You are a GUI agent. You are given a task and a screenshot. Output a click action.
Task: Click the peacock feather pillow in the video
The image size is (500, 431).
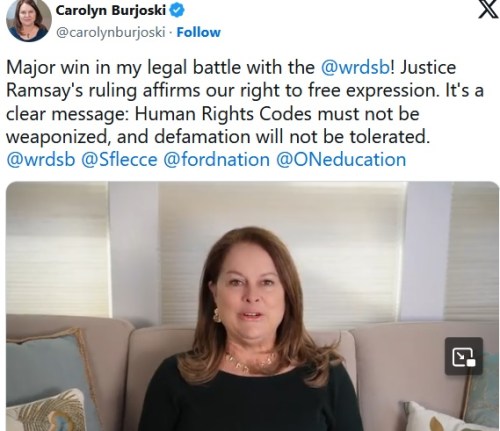click(47, 411)
